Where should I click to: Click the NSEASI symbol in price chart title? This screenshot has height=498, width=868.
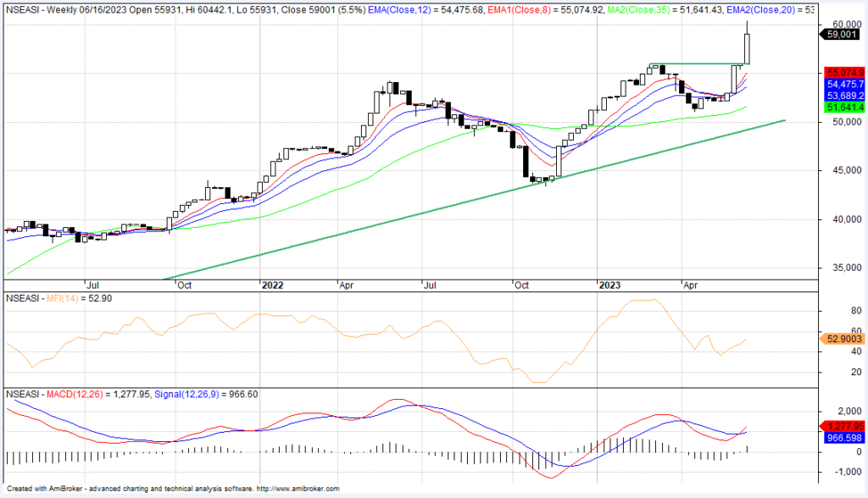[x=24, y=7]
